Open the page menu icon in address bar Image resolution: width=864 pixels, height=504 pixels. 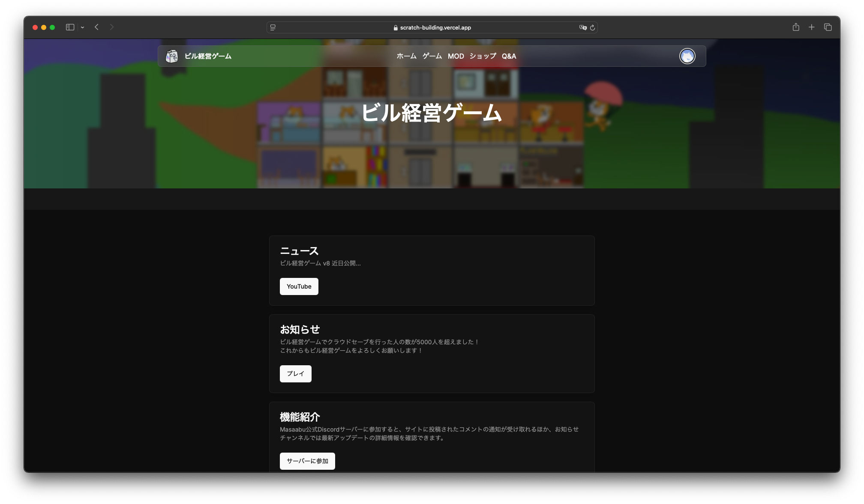(273, 27)
